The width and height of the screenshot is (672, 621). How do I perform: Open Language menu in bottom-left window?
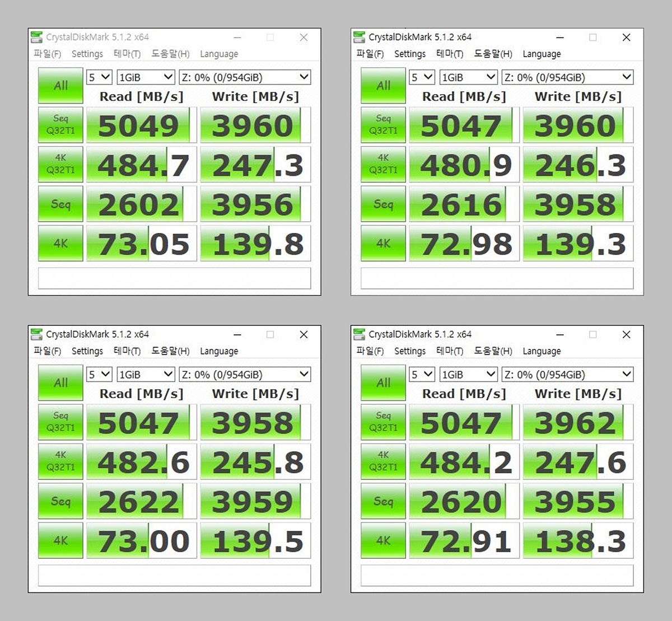[219, 351]
